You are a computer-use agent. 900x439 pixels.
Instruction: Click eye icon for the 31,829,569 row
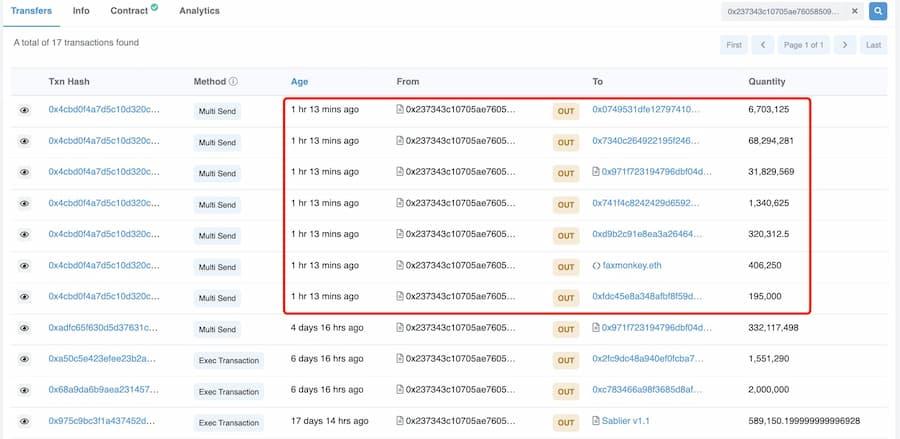(x=24, y=172)
